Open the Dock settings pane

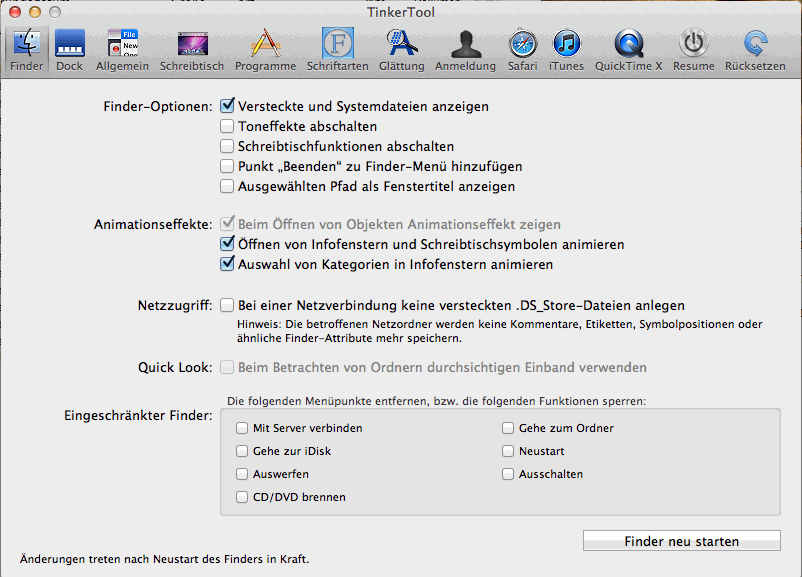coord(69,48)
